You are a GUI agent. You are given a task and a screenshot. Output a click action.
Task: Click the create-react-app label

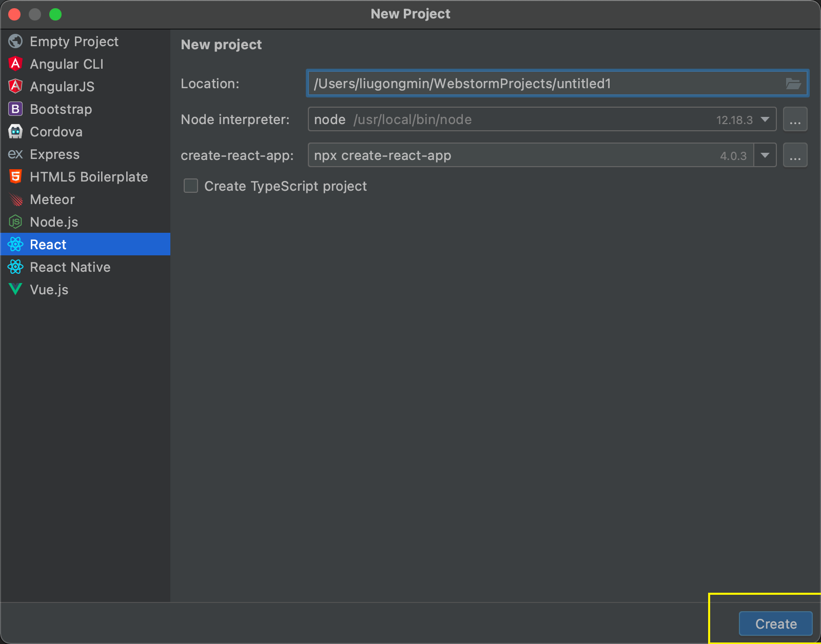point(237,155)
